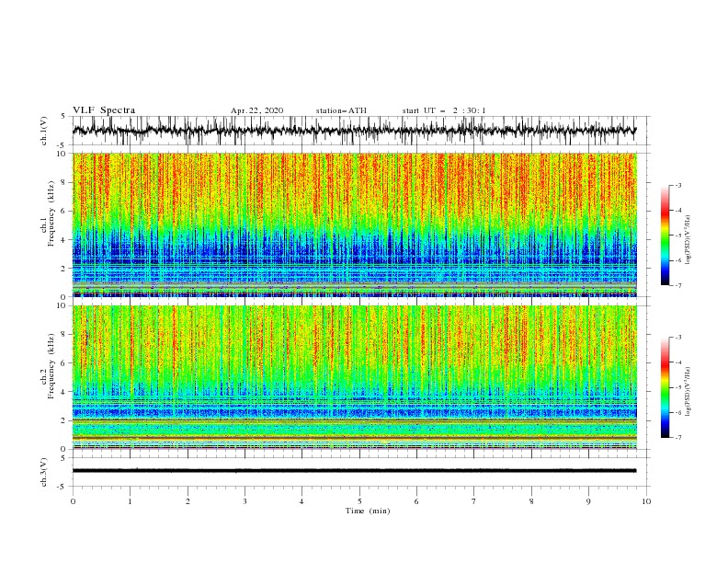This screenshot has height=563, width=728.
Task: Click the ch.1 spectrogram color scale bar
Action: pos(665,236)
